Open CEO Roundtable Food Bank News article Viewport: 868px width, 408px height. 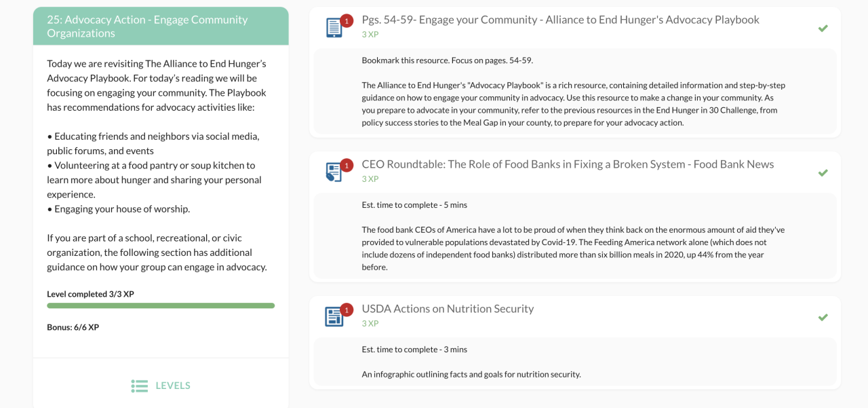(x=568, y=164)
